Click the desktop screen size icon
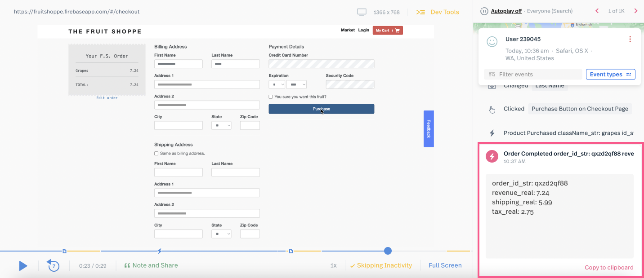Image resolution: width=644 pixels, height=278 pixels. point(362,12)
